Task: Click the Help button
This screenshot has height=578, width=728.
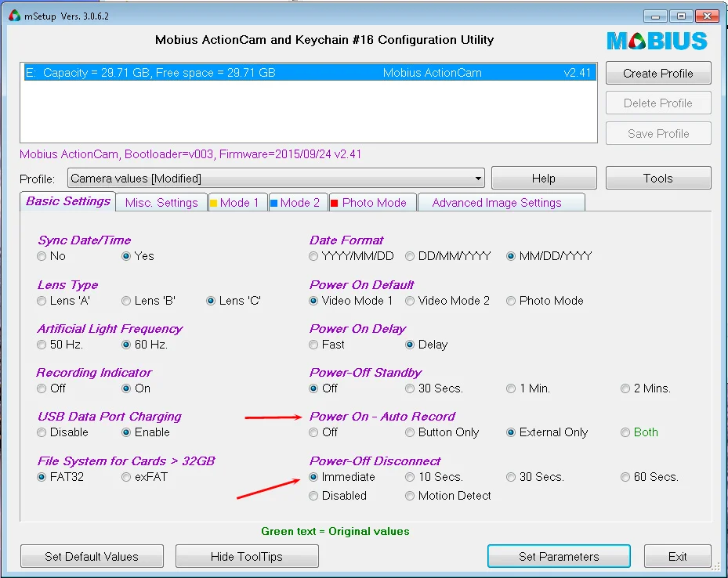Action: (544, 178)
